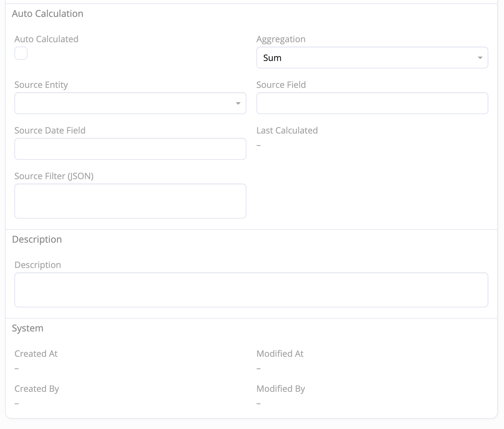This screenshot has width=504, height=429.
Task: Focus the Source Field input
Action: 372,103
